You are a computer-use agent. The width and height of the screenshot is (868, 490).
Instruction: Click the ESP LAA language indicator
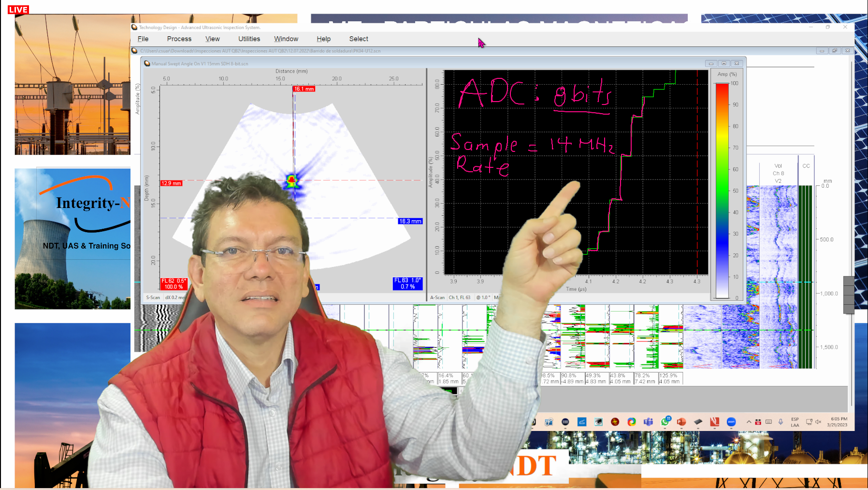(x=795, y=422)
